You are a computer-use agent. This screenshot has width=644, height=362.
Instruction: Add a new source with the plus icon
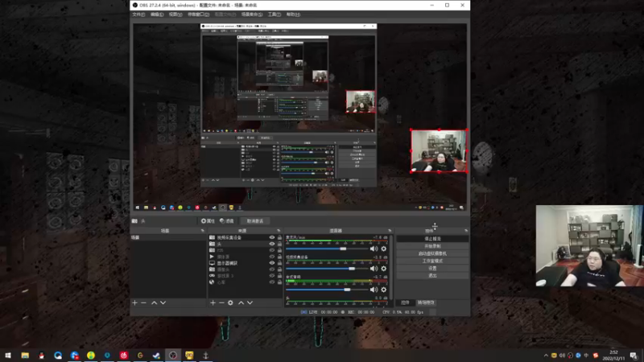coord(213,303)
